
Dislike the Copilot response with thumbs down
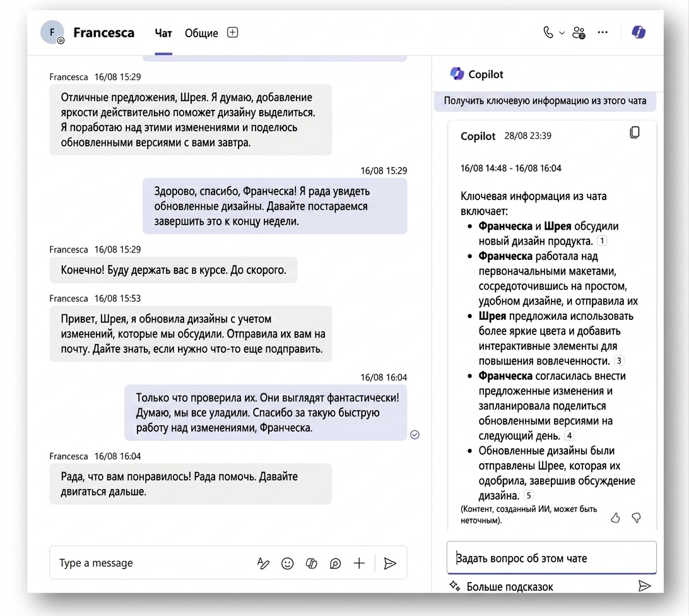636,518
